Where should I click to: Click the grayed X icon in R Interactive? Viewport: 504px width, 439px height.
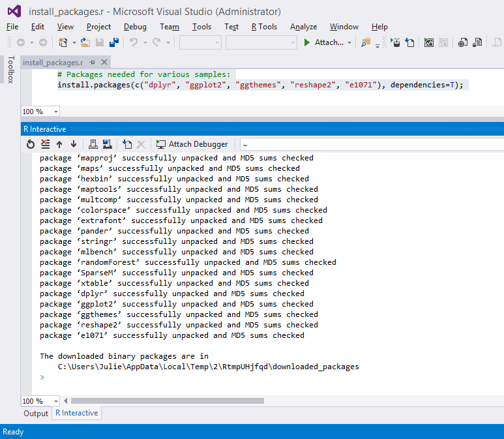[141, 144]
